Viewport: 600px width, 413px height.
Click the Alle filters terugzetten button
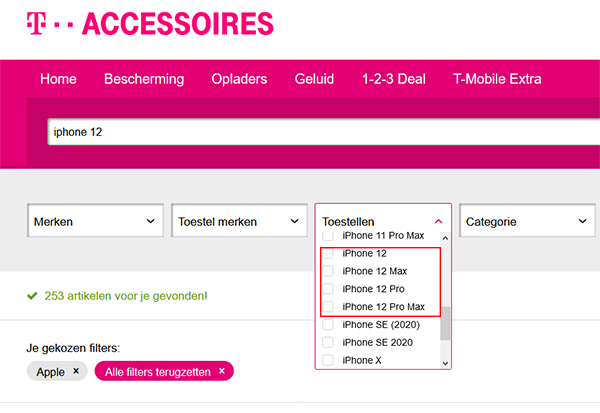164,371
